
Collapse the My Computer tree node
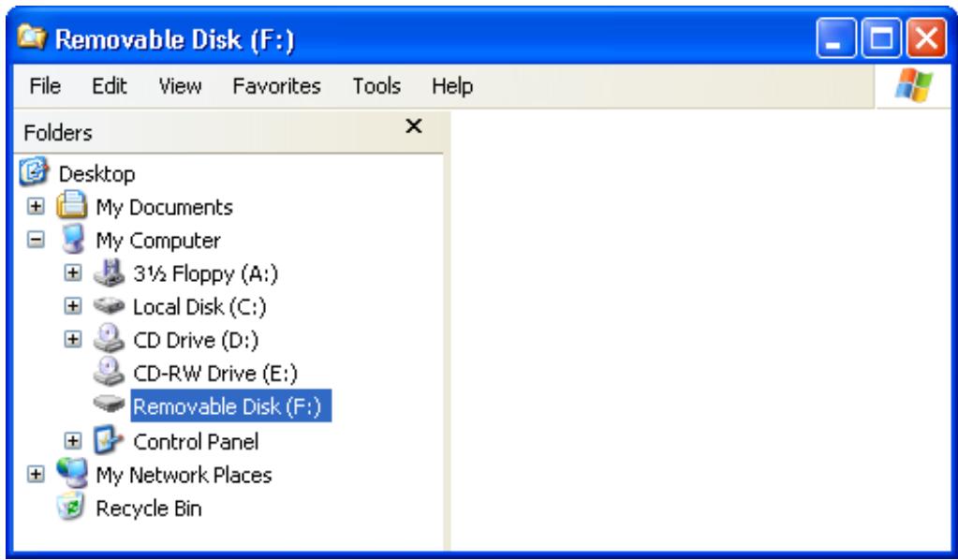(x=36, y=240)
